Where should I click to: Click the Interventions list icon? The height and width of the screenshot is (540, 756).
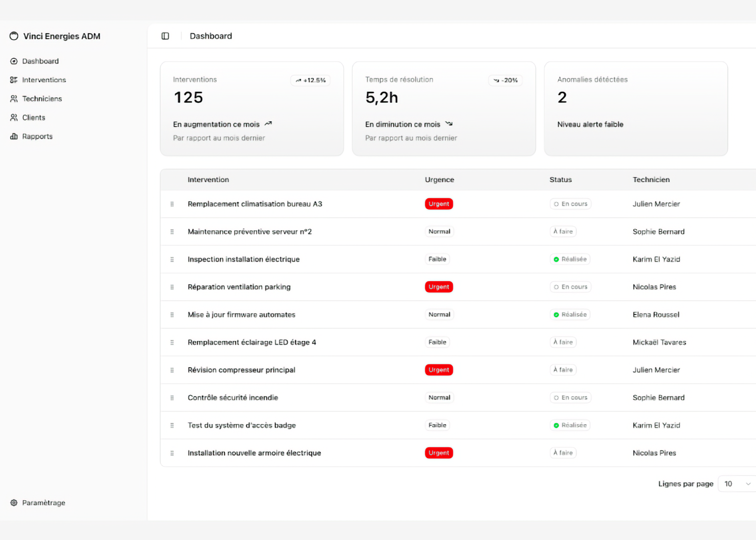[x=14, y=80]
